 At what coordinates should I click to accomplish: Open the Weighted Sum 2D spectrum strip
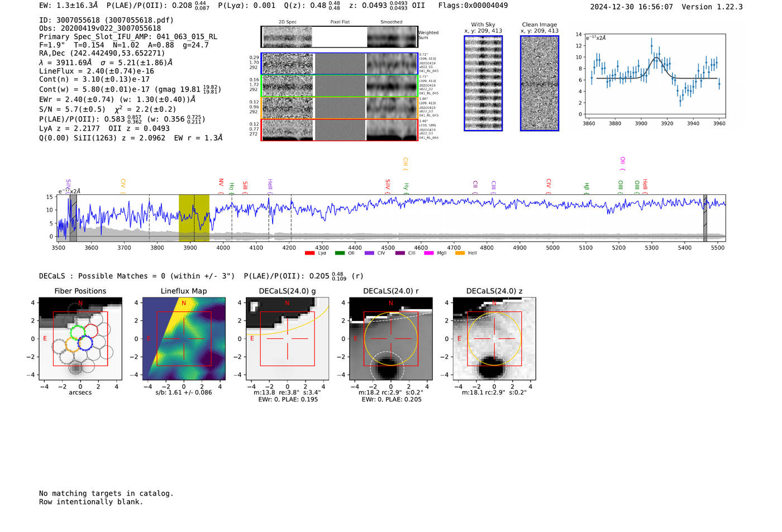[340, 37]
